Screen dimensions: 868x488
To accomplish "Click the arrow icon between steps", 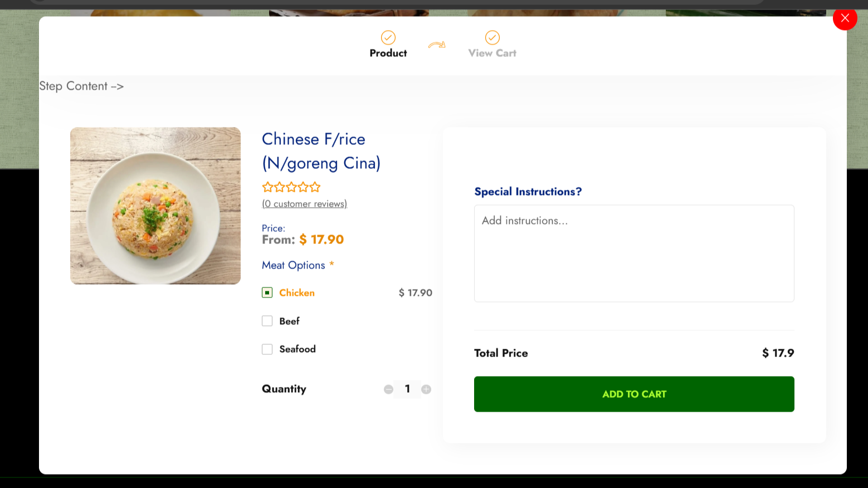I will click(437, 45).
